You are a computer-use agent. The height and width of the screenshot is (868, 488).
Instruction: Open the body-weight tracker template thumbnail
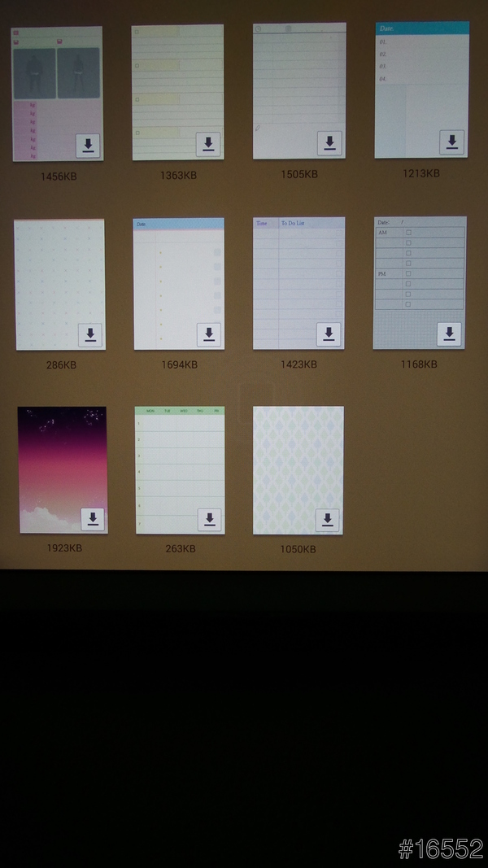(57, 94)
